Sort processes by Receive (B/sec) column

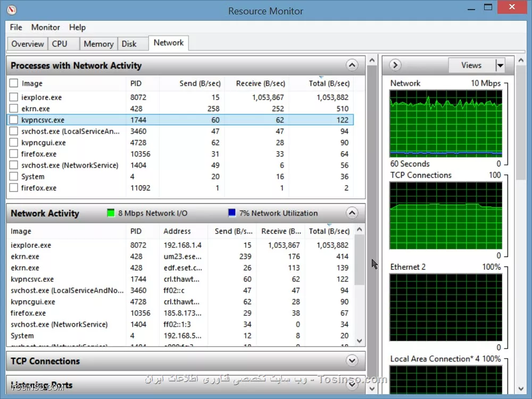click(257, 84)
